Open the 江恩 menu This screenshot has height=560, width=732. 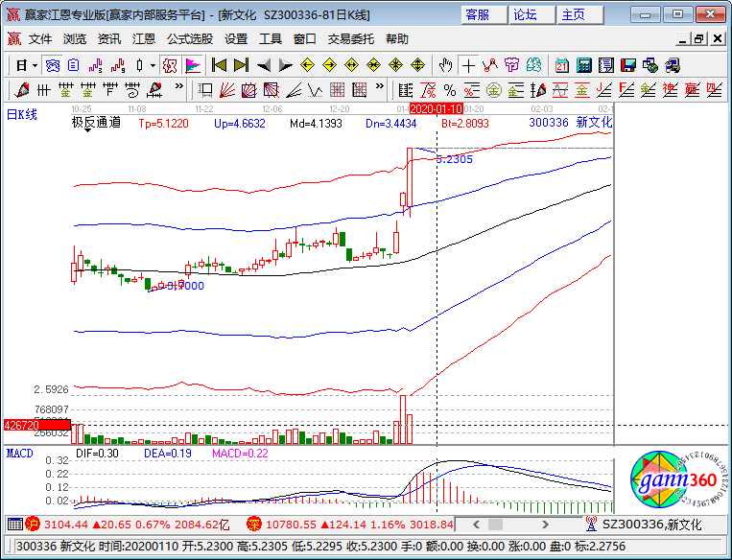tap(143, 39)
